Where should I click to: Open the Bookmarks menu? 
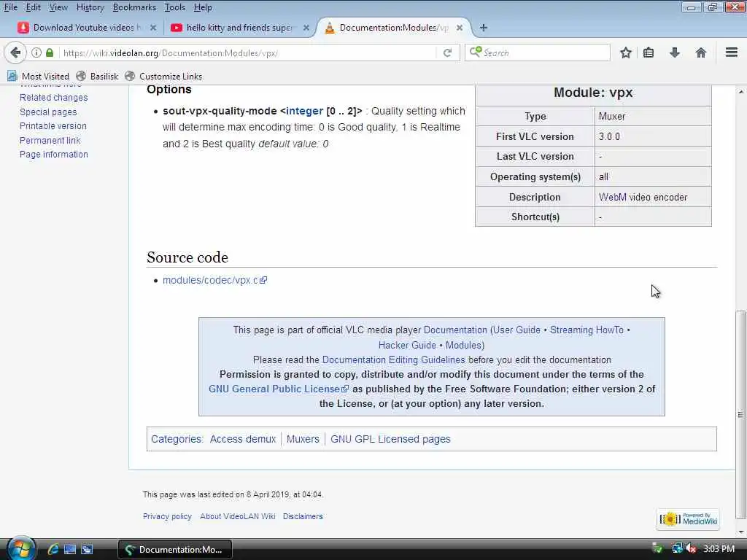click(134, 7)
